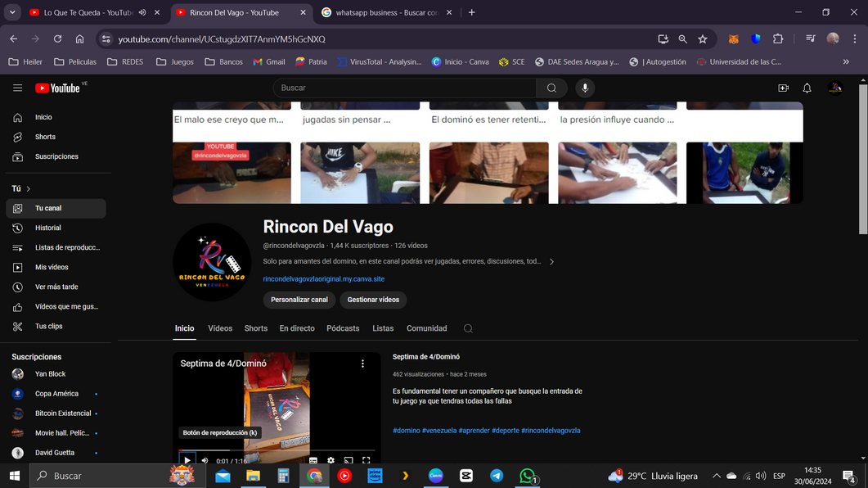868x488 pixels.
Task: Open the Juegos bookmarks folder
Action: tap(175, 62)
